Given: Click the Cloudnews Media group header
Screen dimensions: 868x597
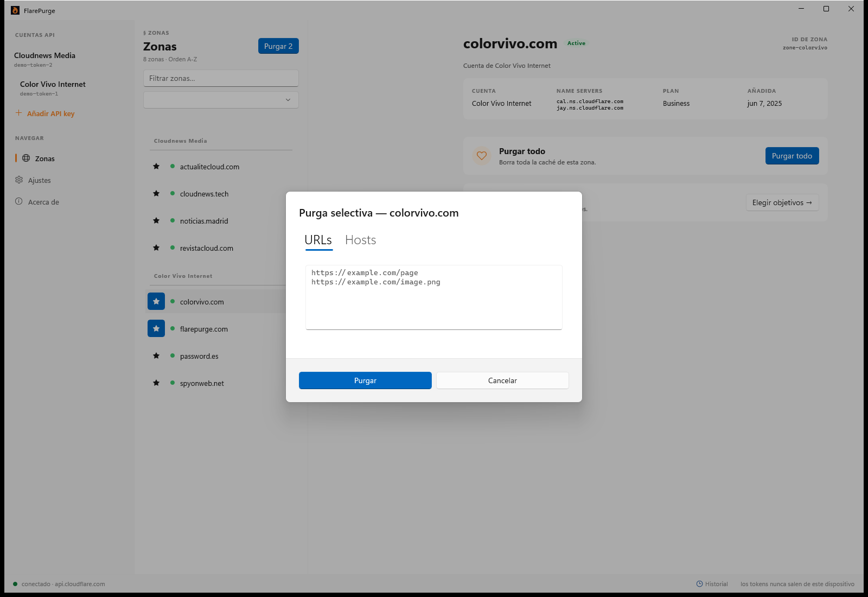Looking at the screenshot, I should point(180,141).
